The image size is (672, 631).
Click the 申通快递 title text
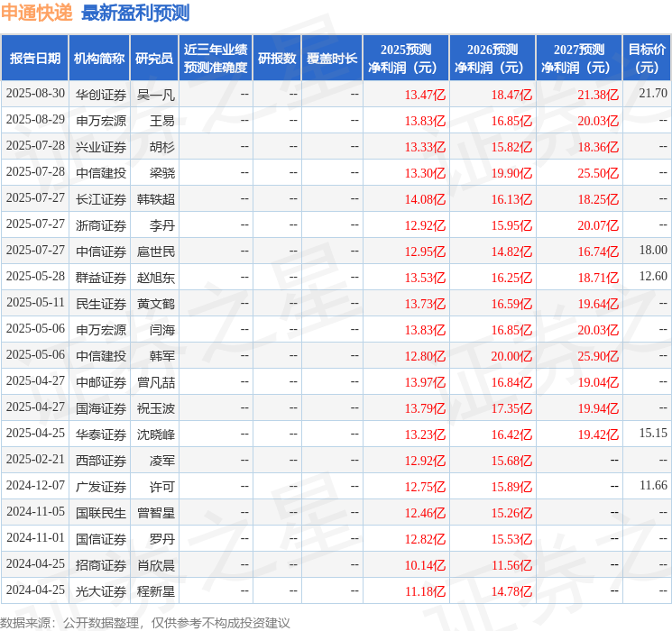click(37, 13)
